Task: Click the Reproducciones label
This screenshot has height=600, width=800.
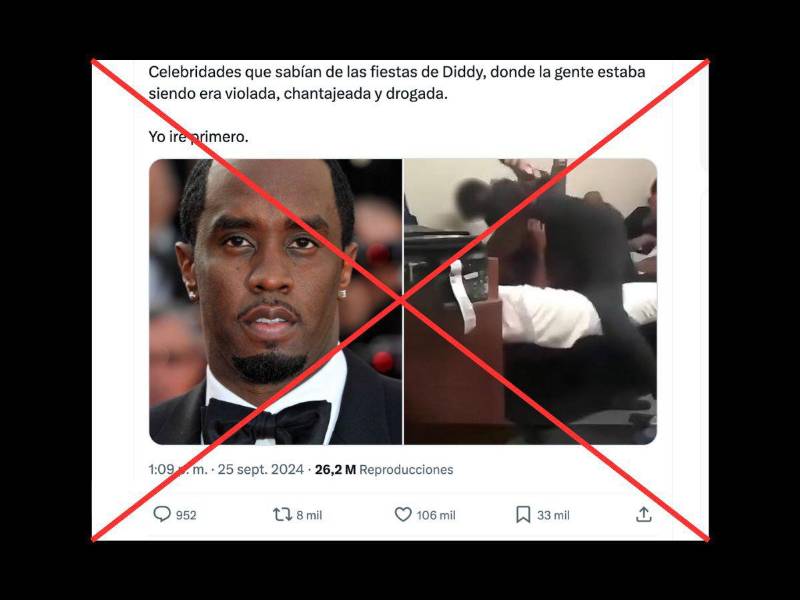Action: 406,469
